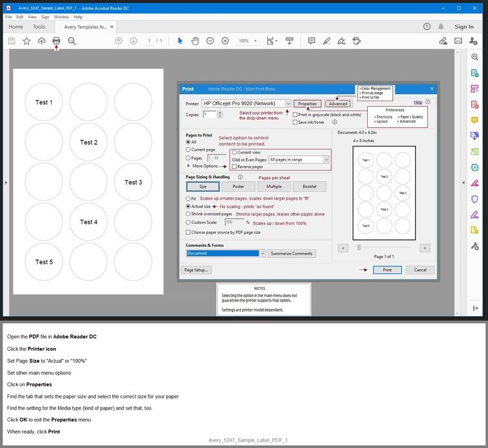Click the Printer icon in the toolbar

pos(56,41)
